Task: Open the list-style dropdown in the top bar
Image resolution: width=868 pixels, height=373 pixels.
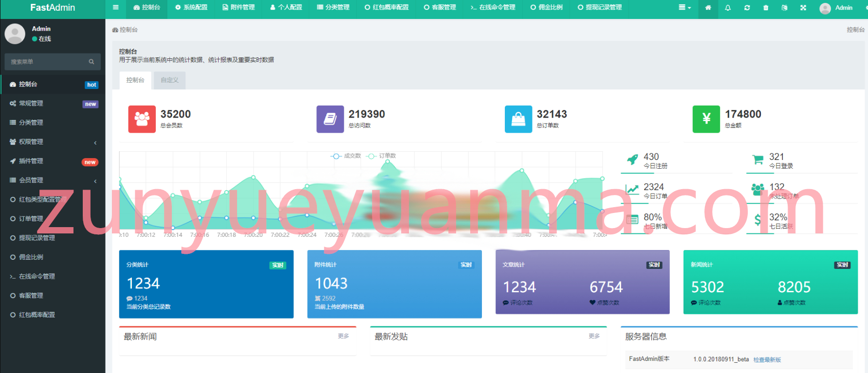Action: [x=685, y=7]
